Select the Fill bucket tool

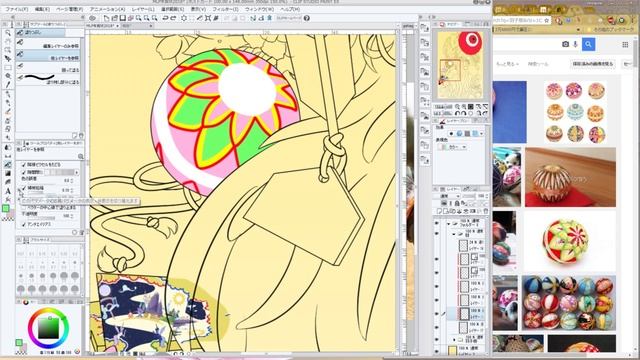7,164
